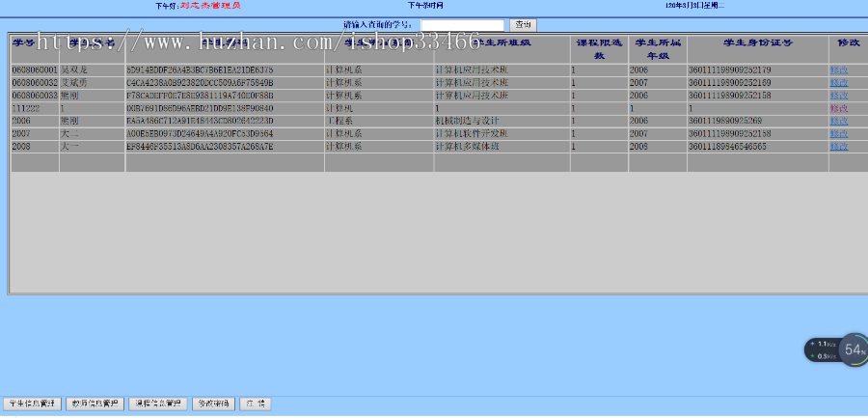This screenshot has width=868, height=418.
Task: Click the 54% circular monitor widget
Action: pyautogui.click(x=854, y=349)
